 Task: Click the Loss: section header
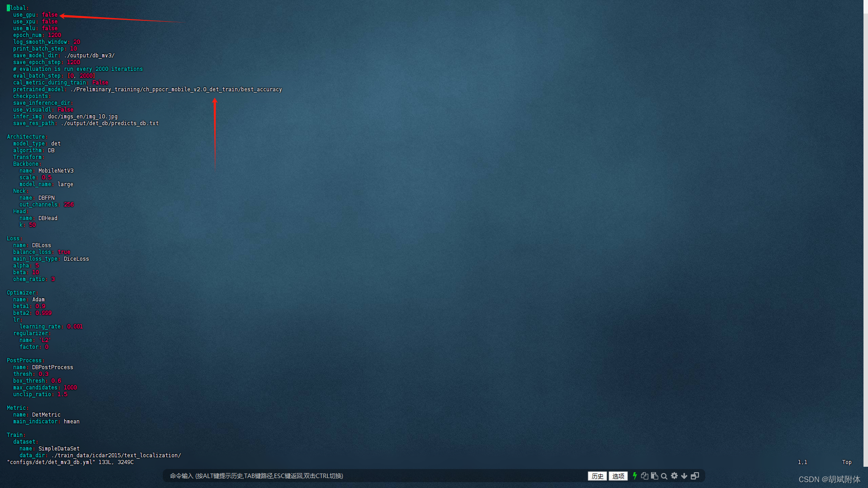(14, 239)
